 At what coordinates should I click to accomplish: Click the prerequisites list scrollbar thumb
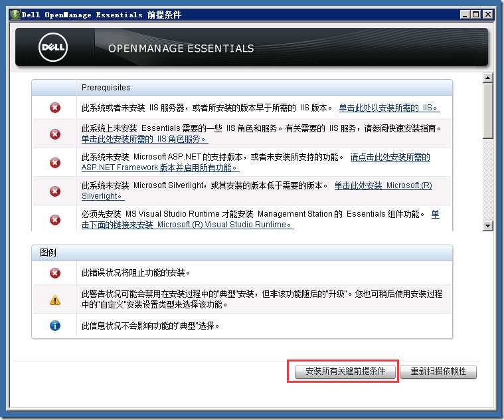487,111
